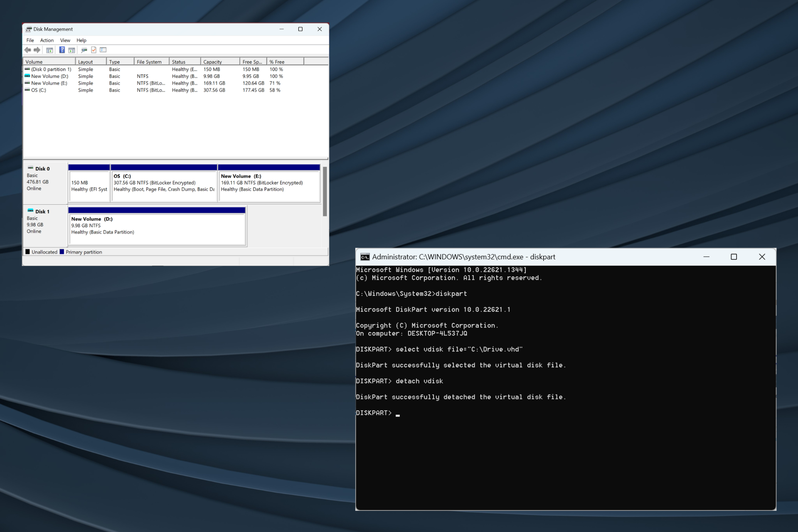Sort by the Capacity column header
The height and width of the screenshot is (532, 798).
(220, 62)
